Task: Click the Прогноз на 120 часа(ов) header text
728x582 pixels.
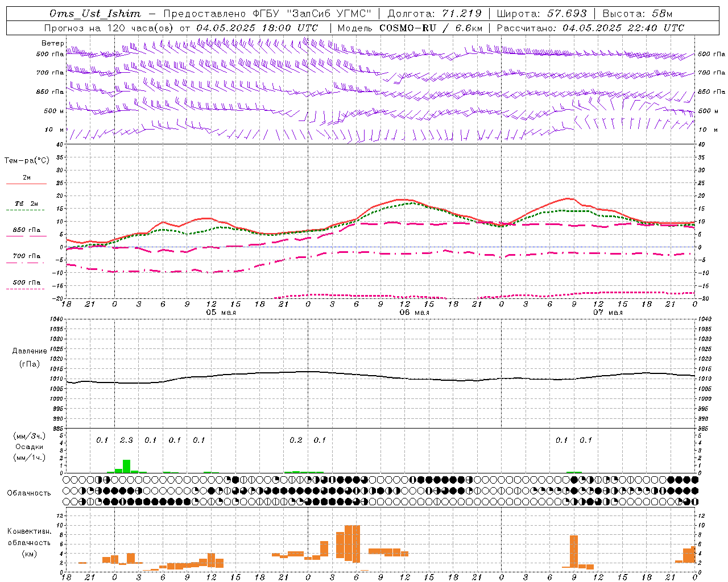Action: [x=109, y=28]
